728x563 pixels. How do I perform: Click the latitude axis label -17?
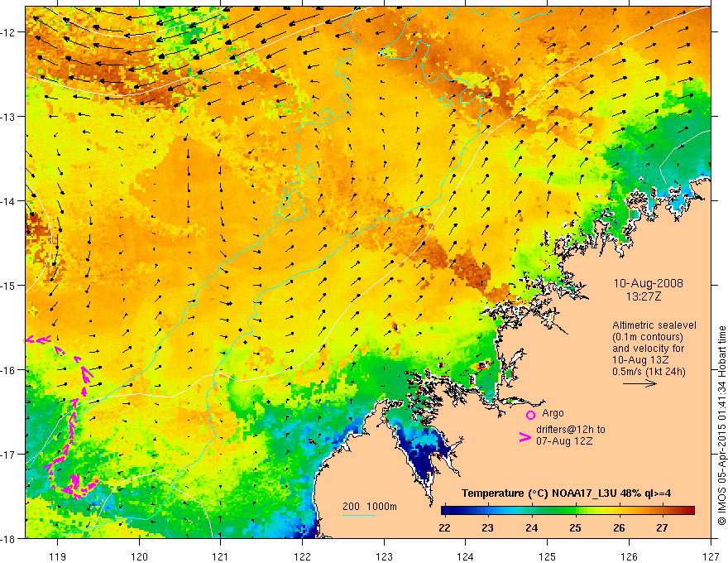coord(9,455)
